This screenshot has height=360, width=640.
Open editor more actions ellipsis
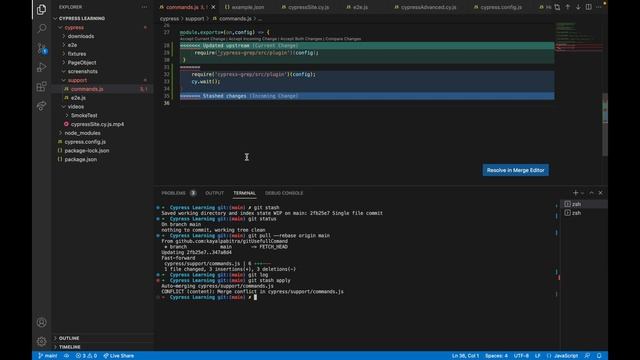click(599, 7)
